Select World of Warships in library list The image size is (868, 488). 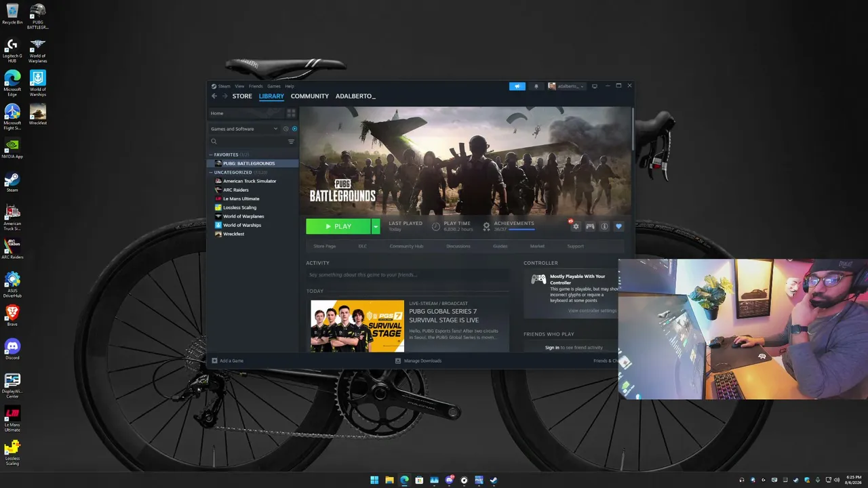[252, 225]
